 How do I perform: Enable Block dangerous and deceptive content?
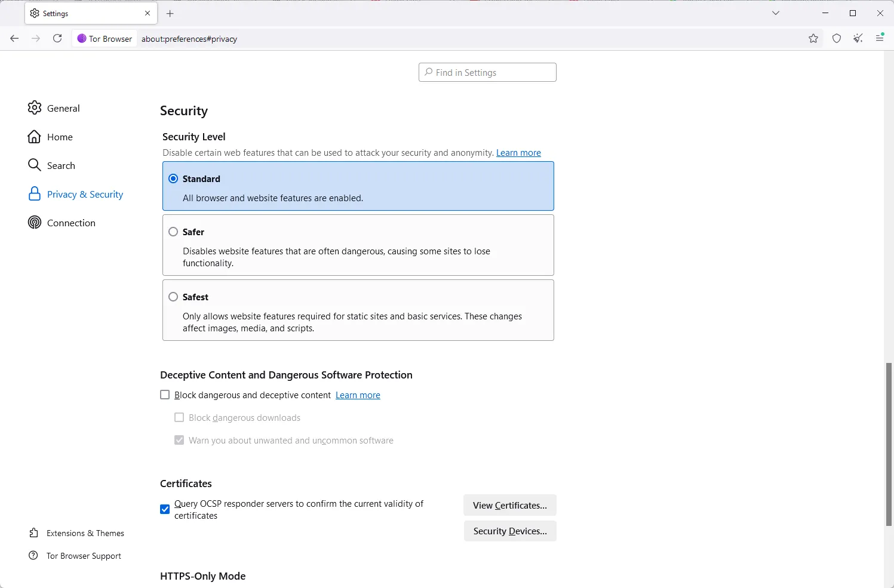tap(165, 395)
